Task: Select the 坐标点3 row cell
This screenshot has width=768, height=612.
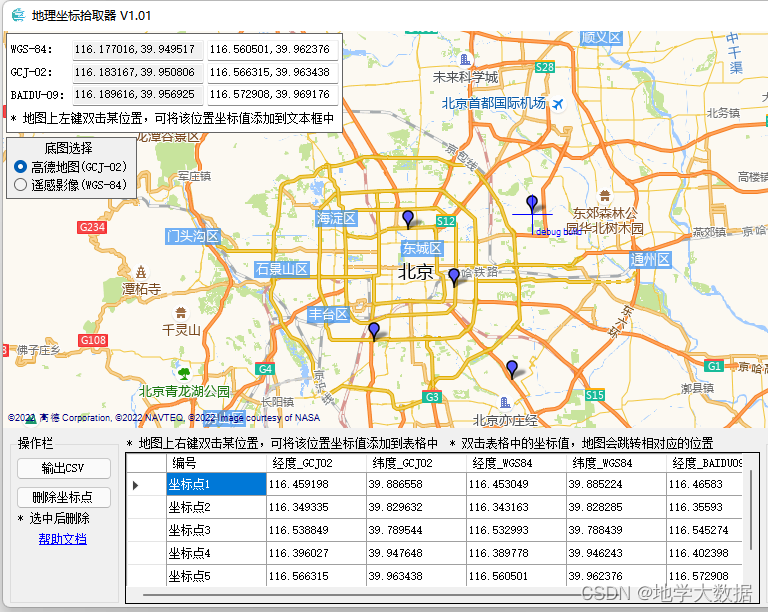Action: tap(216, 530)
